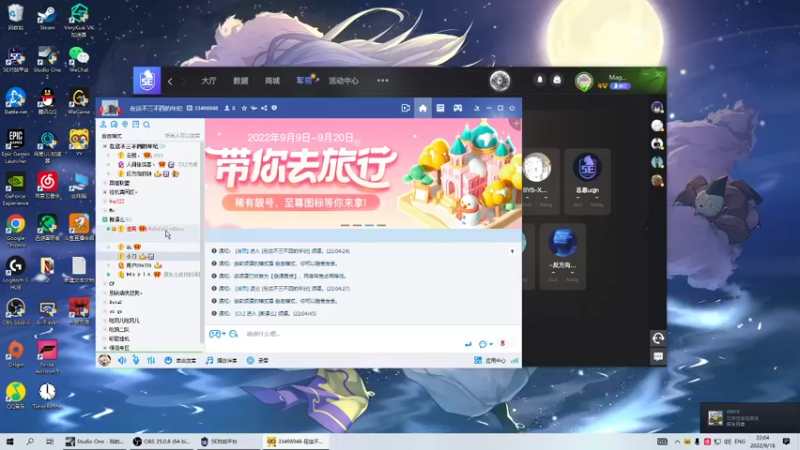Select the contacts person icon above channel tree

tap(104, 124)
